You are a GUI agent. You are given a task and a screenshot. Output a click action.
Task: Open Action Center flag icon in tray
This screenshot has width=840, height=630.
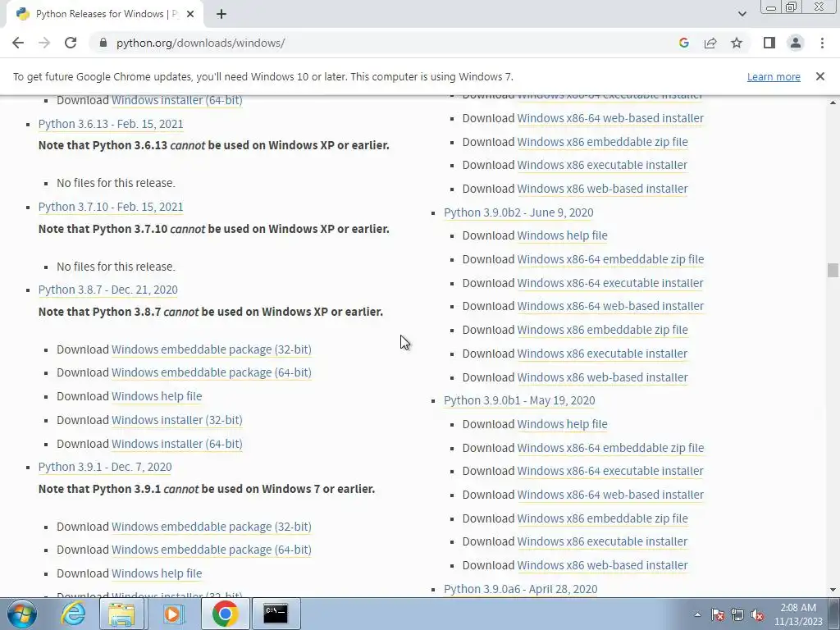[x=718, y=614]
